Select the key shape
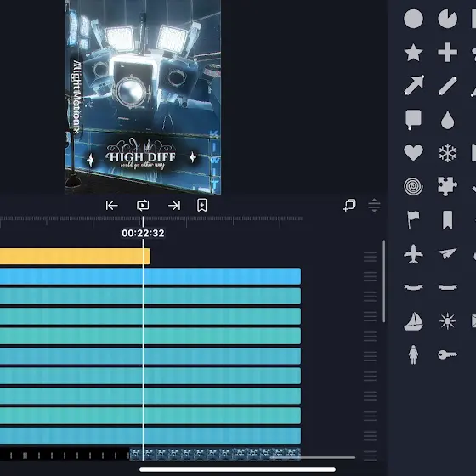This screenshot has height=476, width=476. pos(447,354)
